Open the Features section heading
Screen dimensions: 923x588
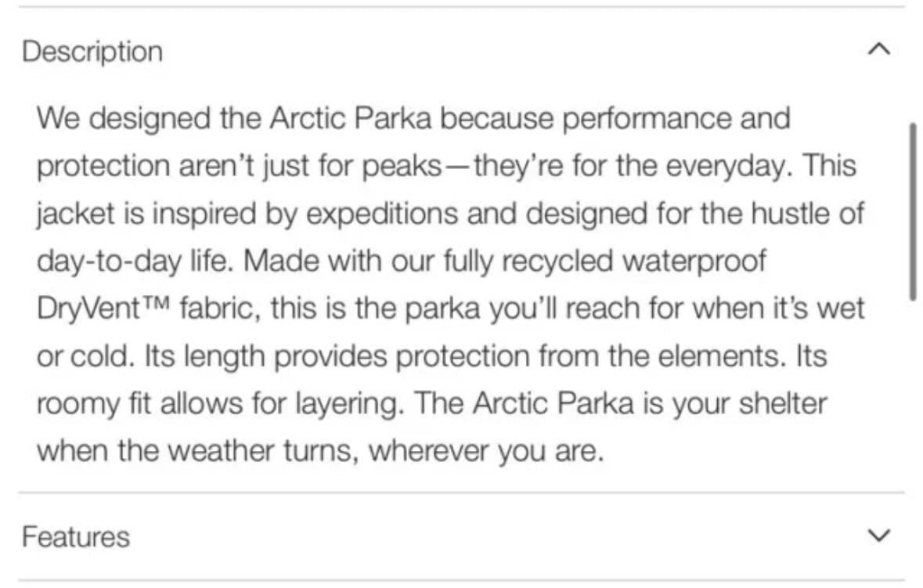coord(76,537)
